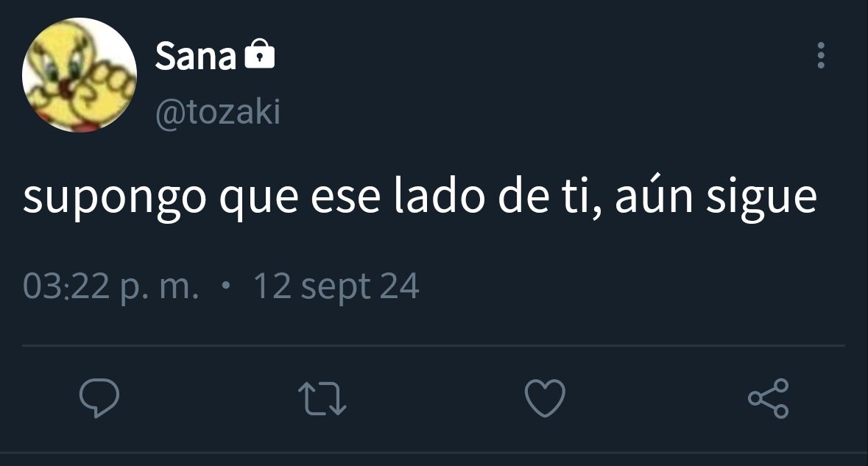Retweet this post using the arrows icon

click(322, 398)
